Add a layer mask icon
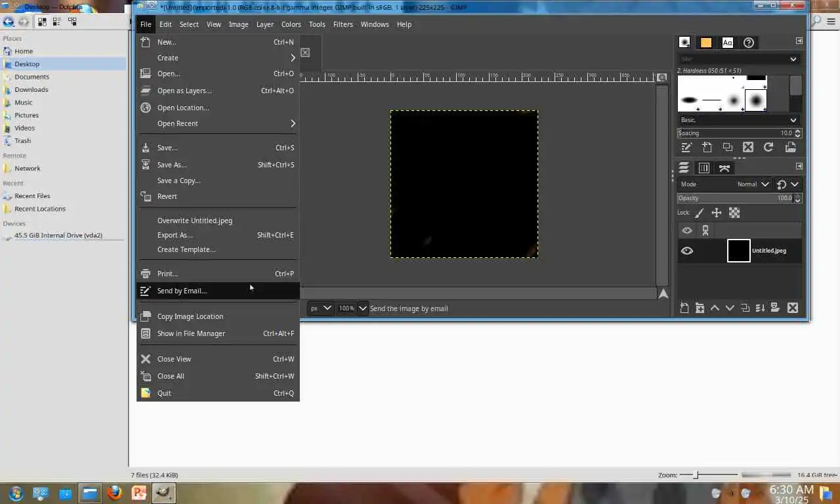Screen dimensions: 840x504 (x=775, y=308)
